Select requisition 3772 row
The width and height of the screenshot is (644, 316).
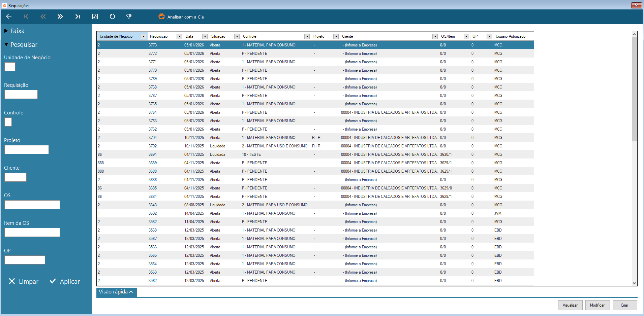(315, 54)
